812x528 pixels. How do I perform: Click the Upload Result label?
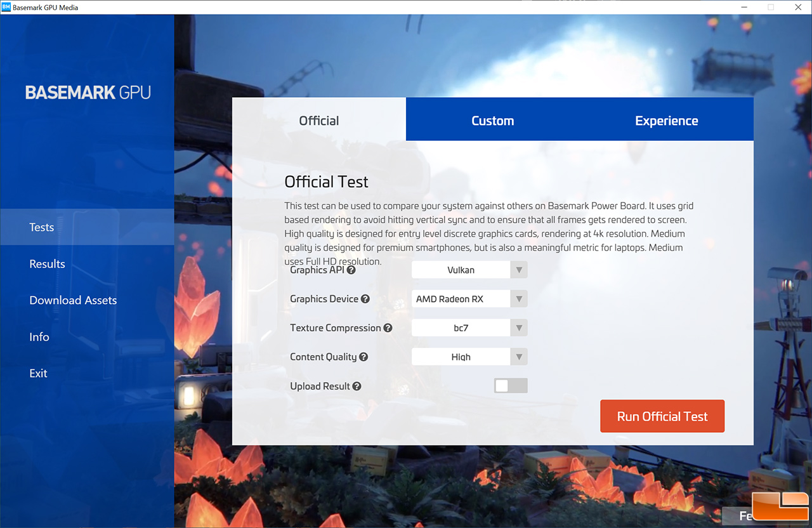pyautogui.click(x=320, y=386)
